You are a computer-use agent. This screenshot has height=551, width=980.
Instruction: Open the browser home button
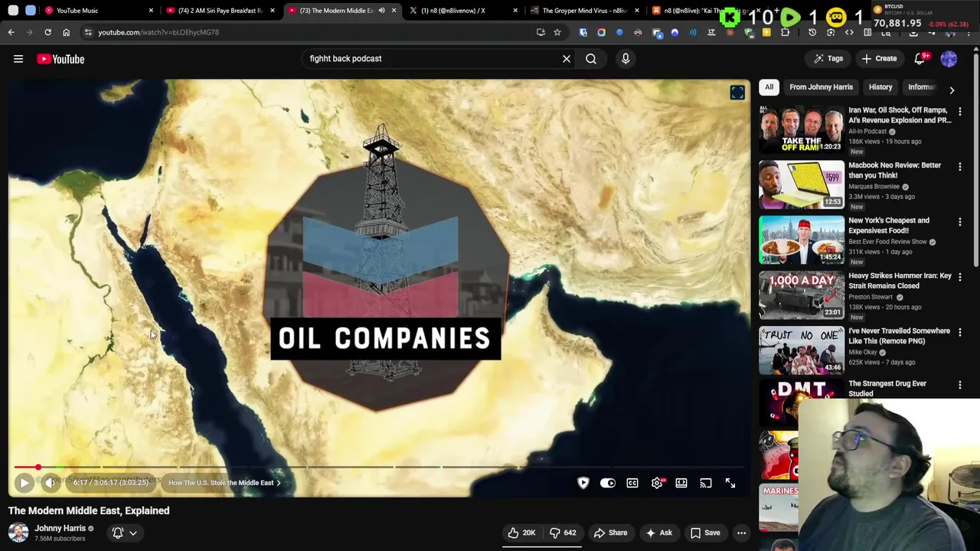66,32
